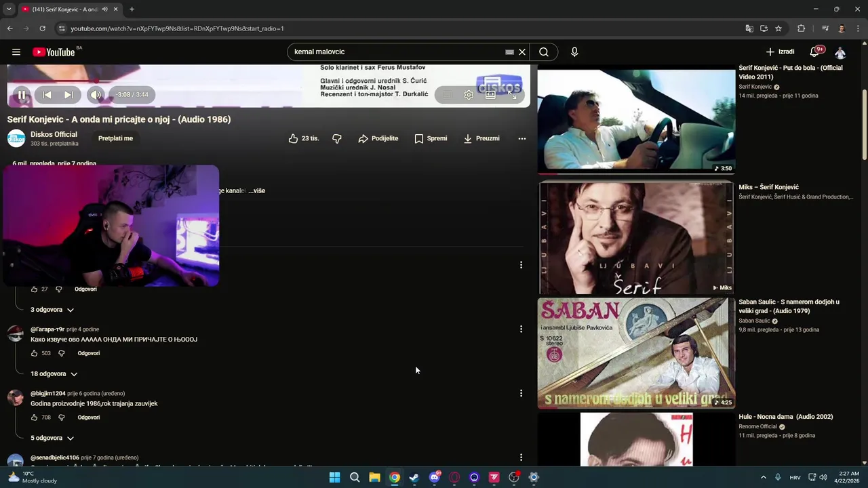Skip to previous video in playlist
This screenshot has width=868, height=488.
47,95
